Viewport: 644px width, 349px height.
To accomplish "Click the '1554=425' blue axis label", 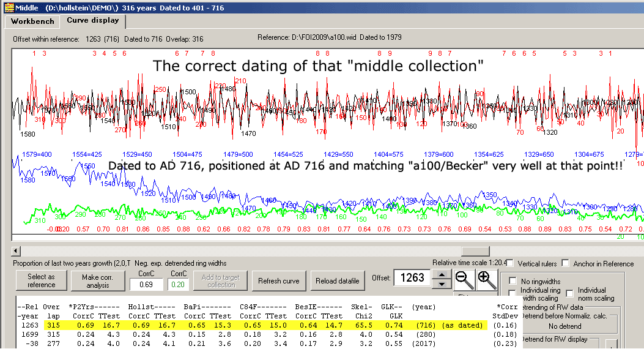I will coord(87,154).
